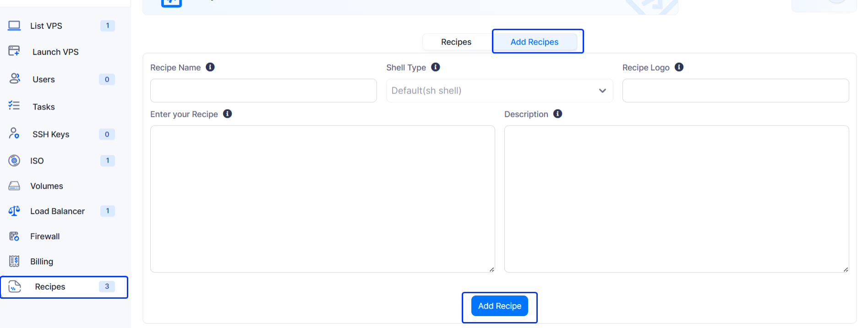868x328 pixels.
Task: Click the Shell Type info icon
Action: pyautogui.click(x=436, y=67)
